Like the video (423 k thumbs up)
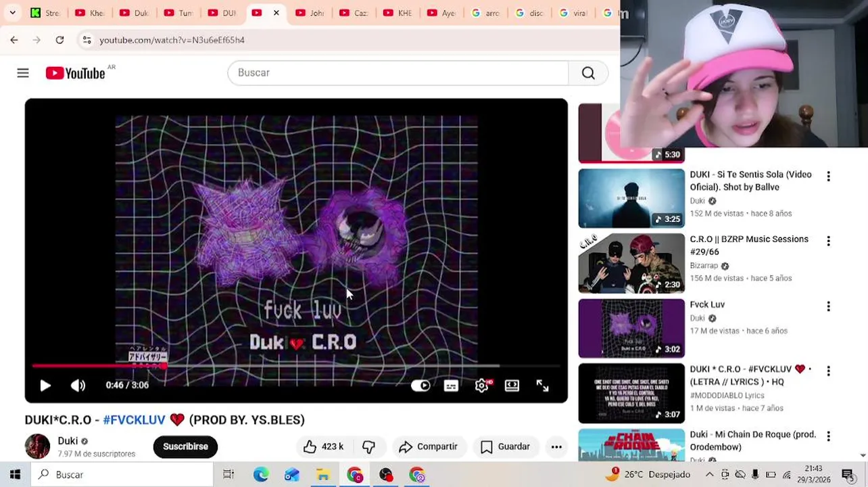Viewport: 868px width, 487px height. pyautogui.click(x=323, y=446)
